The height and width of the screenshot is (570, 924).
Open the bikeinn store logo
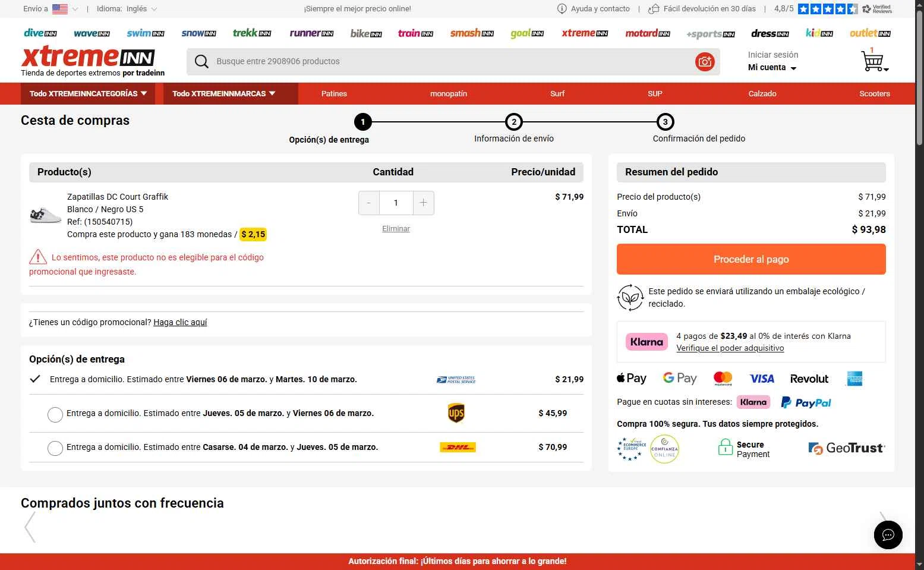tap(366, 34)
